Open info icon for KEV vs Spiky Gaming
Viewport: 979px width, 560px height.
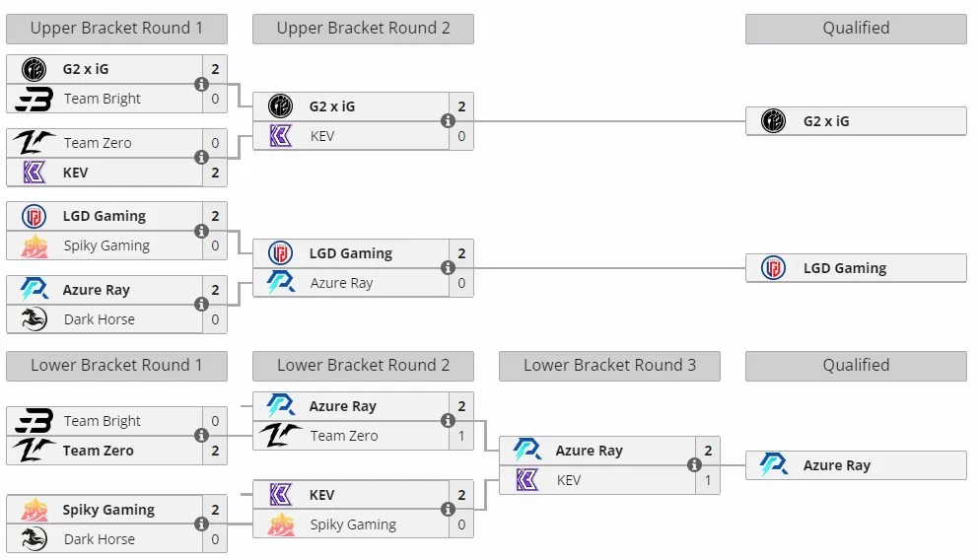tap(448, 510)
